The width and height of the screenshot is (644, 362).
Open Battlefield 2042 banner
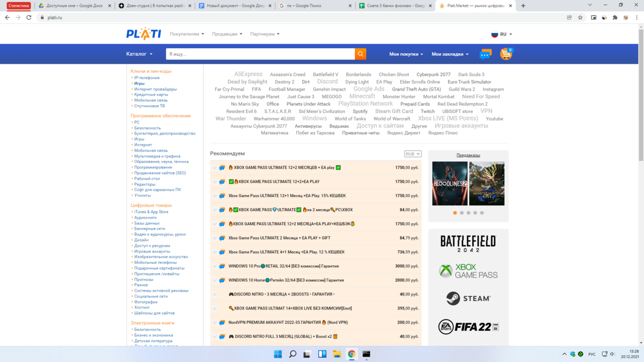coord(468,243)
